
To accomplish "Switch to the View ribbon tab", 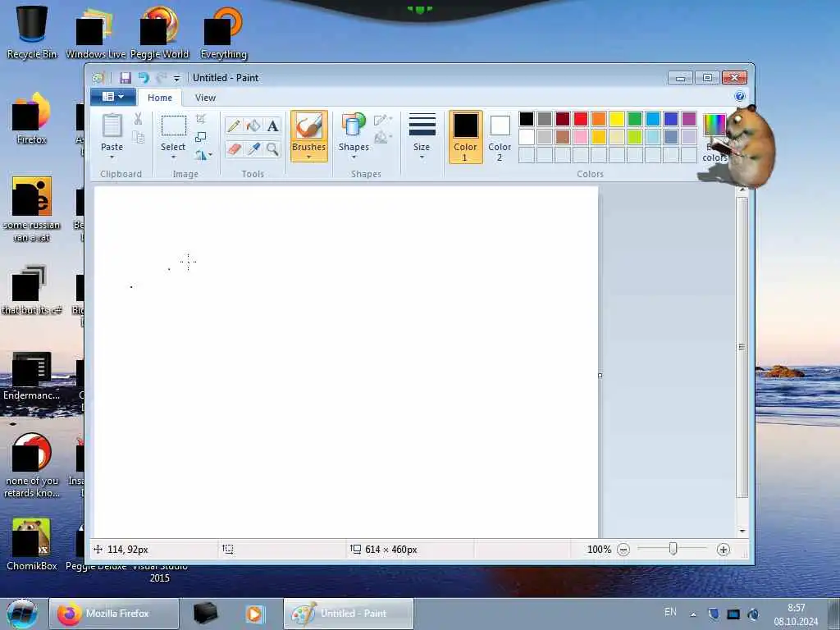I will 205,98.
